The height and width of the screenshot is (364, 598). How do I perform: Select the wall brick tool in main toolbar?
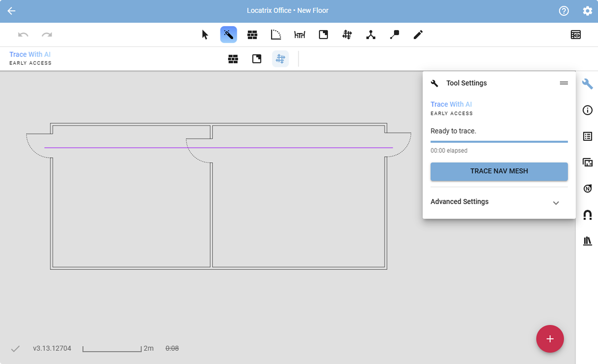click(252, 35)
